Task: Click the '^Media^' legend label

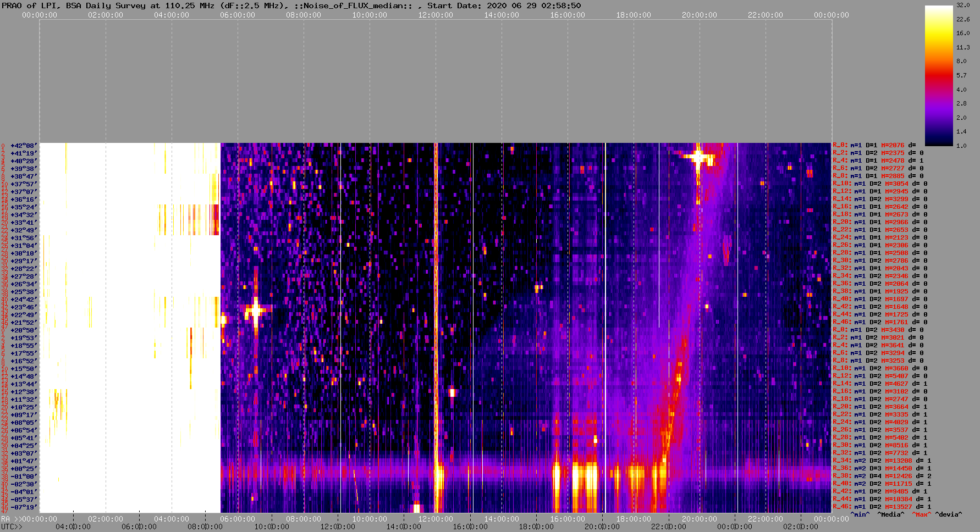Action: tap(891, 515)
